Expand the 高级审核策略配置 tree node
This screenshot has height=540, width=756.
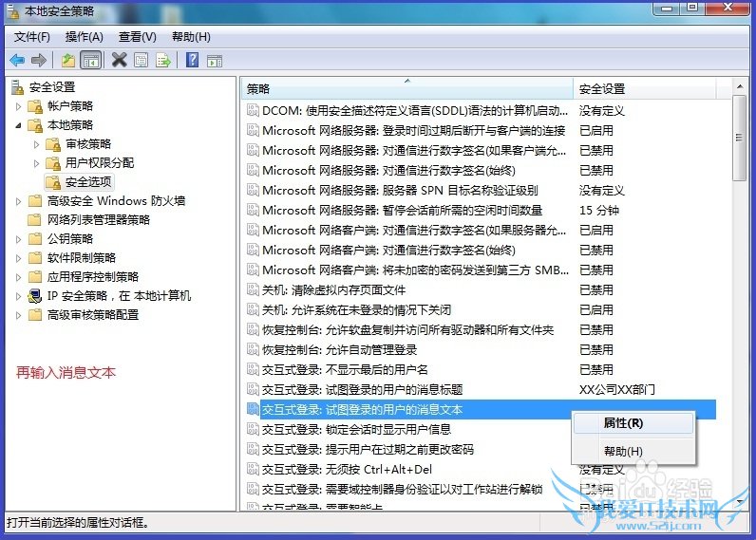(18, 315)
